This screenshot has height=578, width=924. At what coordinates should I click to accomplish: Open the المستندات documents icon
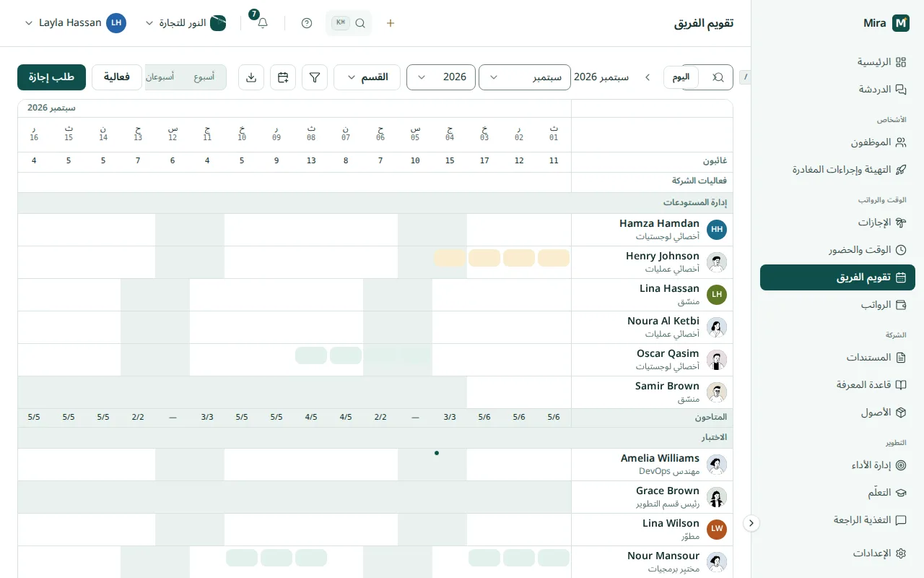(900, 358)
